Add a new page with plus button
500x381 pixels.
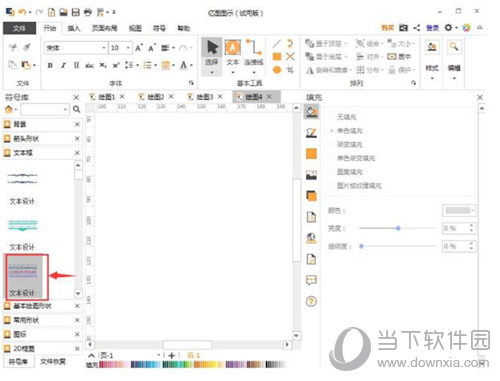pyautogui.click(x=172, y=356)
